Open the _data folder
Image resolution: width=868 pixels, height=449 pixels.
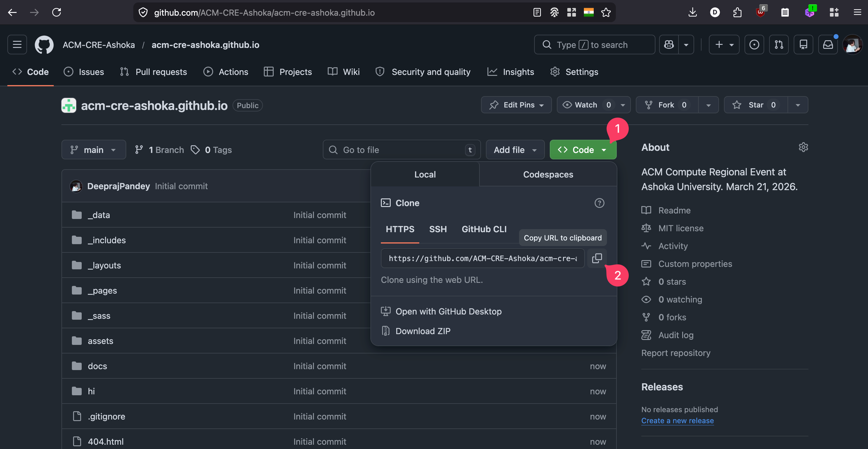click(x=99, y=215)
